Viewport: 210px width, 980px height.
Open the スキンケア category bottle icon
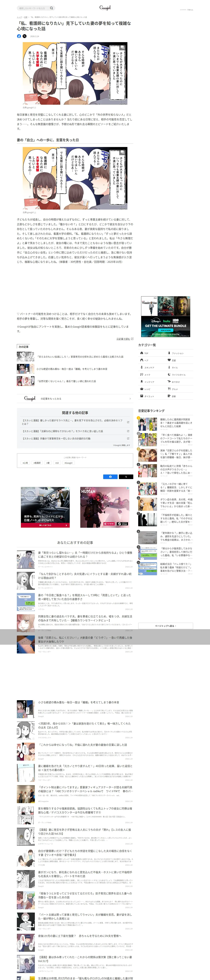pos(142,367)
